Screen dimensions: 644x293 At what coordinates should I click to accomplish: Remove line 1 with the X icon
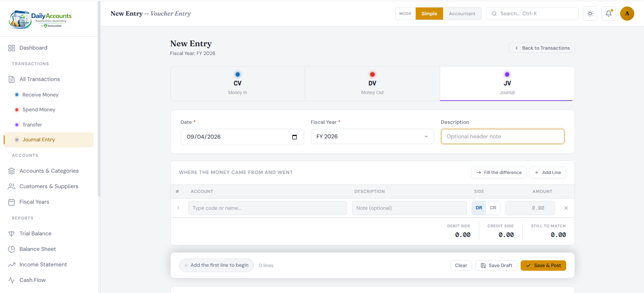(566, 208)
